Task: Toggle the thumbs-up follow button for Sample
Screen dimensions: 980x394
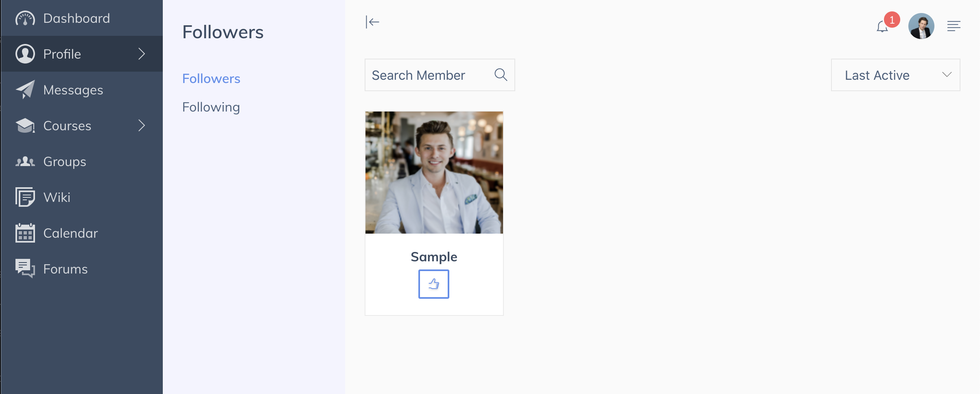Action: pyautogui.click(x=434, y=284)
